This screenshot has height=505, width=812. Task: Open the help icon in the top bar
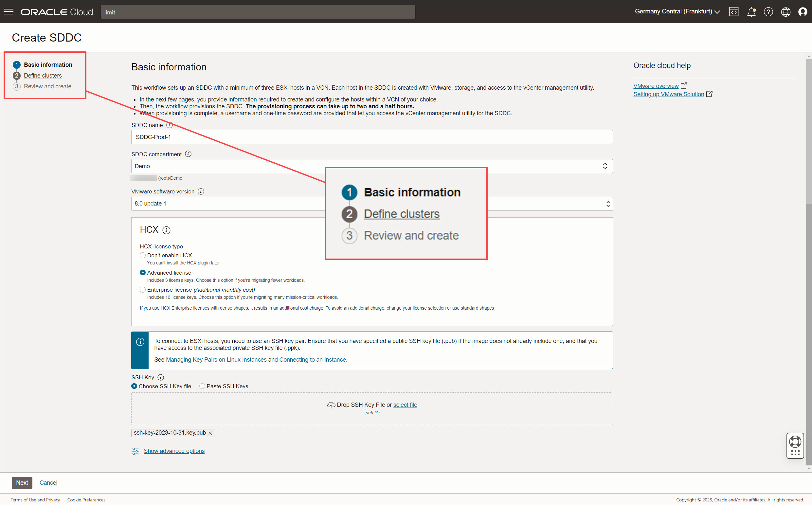point(768,12)
